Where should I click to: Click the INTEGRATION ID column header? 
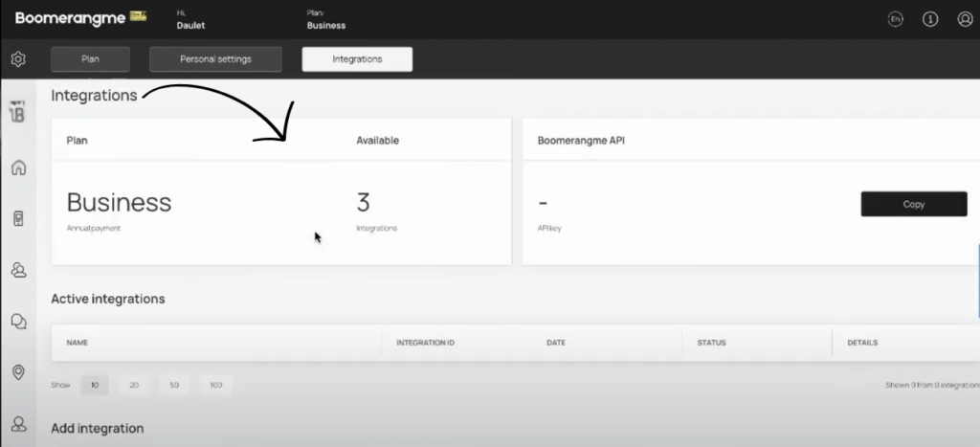point(425,343)
